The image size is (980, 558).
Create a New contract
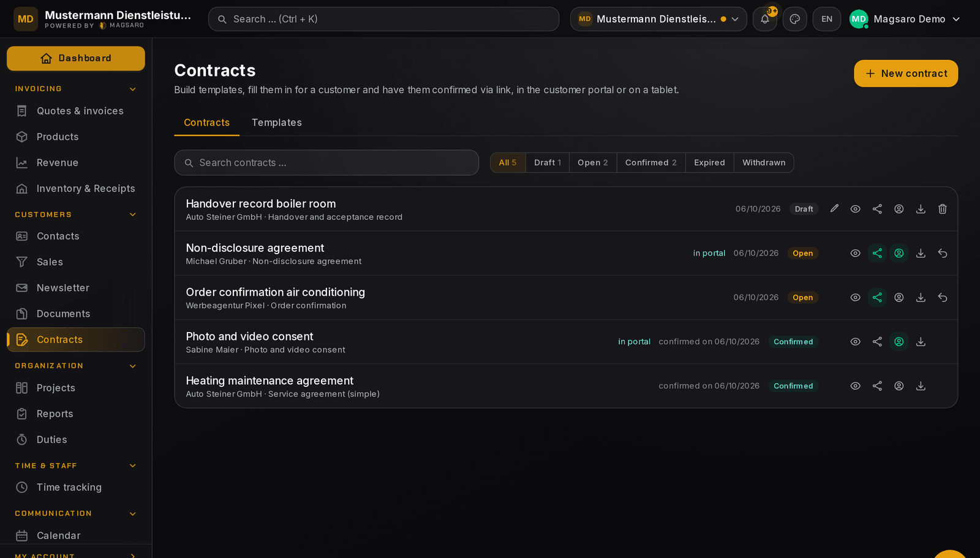[x=906, y=74]
